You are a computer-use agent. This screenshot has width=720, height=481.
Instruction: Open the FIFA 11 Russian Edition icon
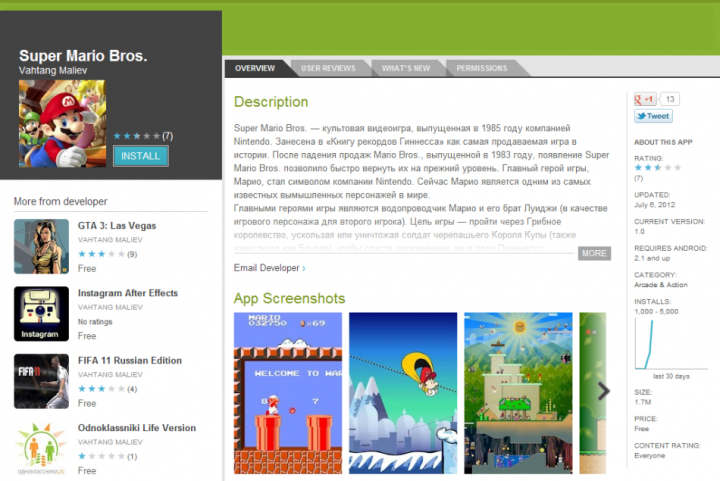(x=41, y=381)
